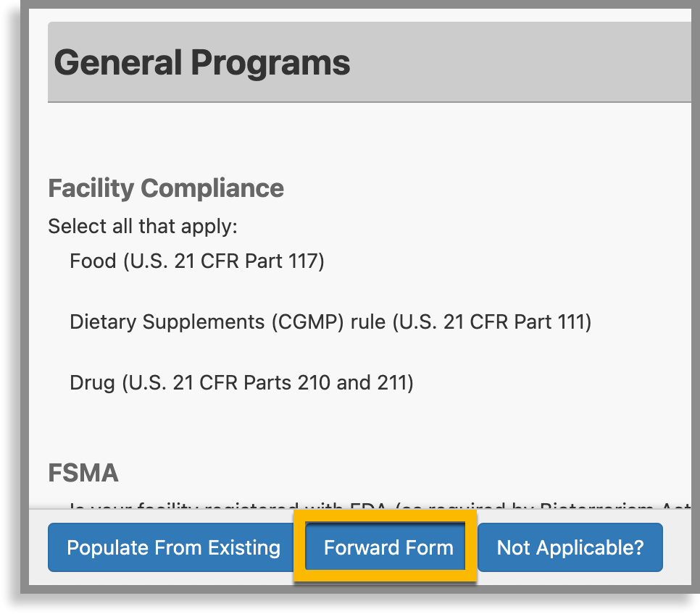
Task: Select the Food option text label
Action: tap(196, 261)
